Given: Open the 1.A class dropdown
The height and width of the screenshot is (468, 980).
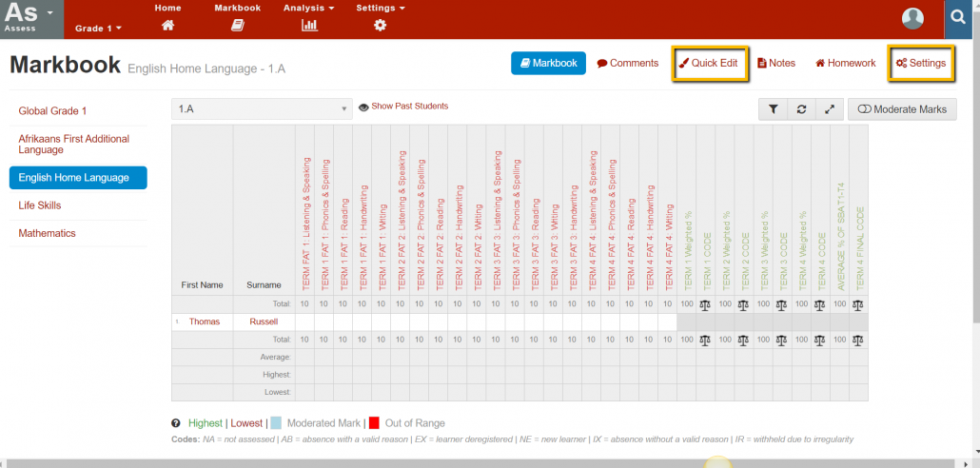Looking at the screenshot, I should pos(262,109).
